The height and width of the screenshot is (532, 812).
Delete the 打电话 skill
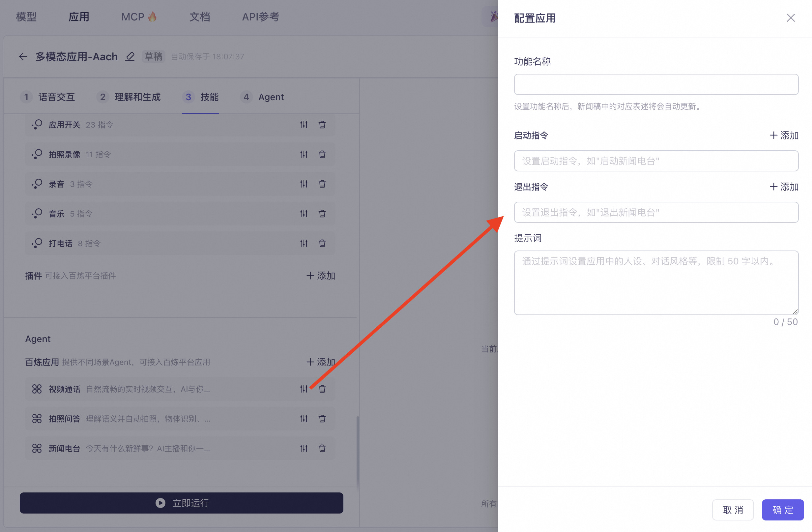click(322, 243)
